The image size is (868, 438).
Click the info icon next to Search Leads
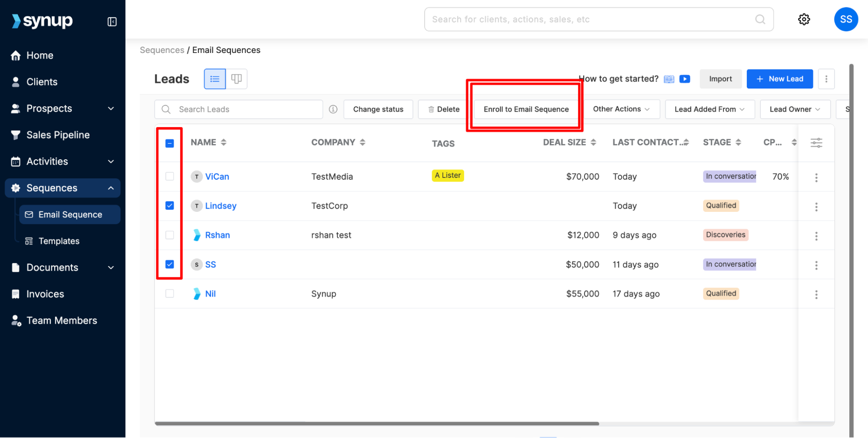point(333,109)
